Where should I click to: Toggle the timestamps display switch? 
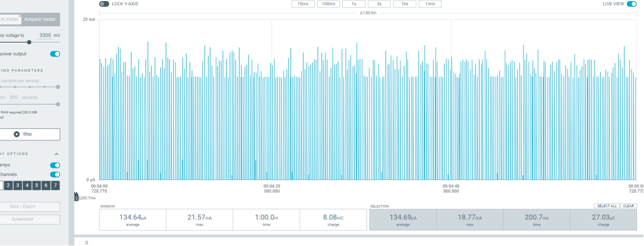click(x=55, y=165)
